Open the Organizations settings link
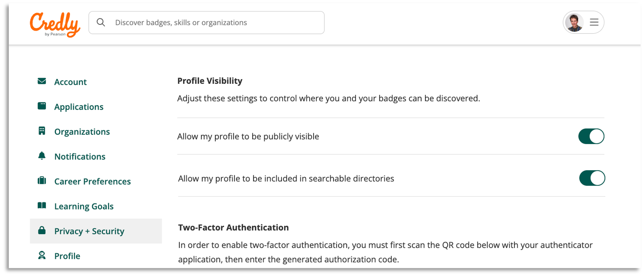Viewport: 644px width, 276px height. [82, 132]
